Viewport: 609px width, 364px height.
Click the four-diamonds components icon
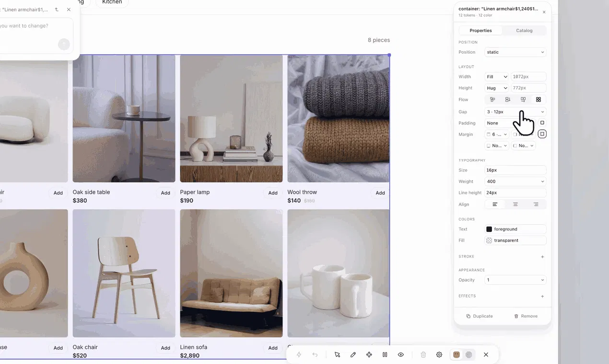(369, 355)
